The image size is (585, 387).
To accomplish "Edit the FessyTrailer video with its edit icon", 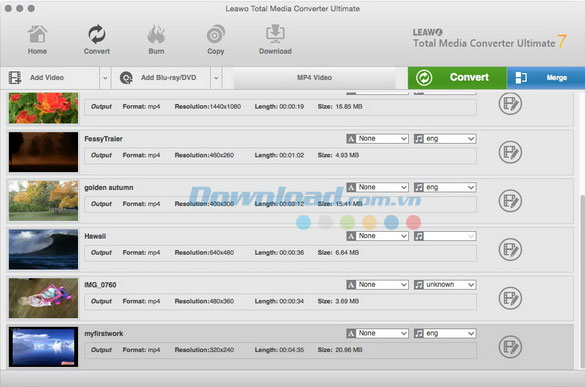I will point(510,152).
